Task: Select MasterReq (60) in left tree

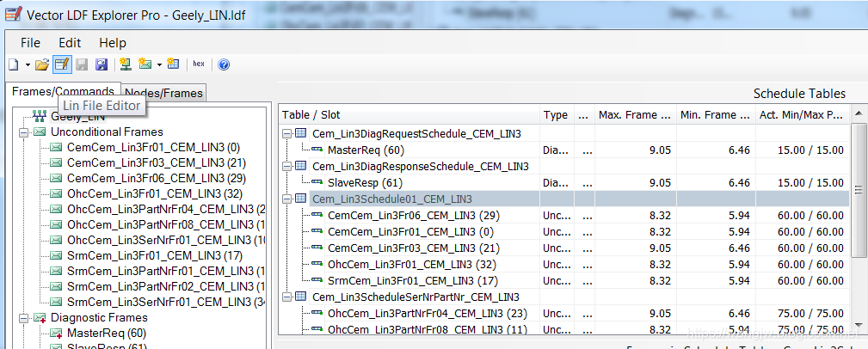Action: [107, 334]
